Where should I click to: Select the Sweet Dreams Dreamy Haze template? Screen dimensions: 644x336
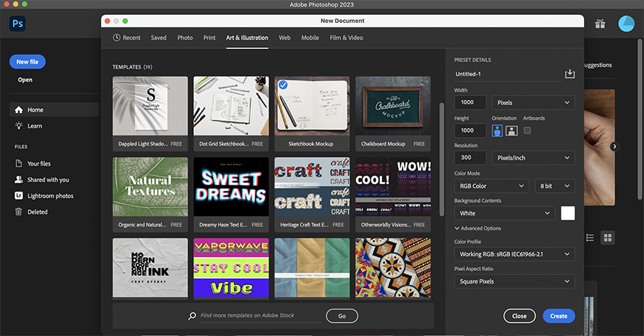231,187
